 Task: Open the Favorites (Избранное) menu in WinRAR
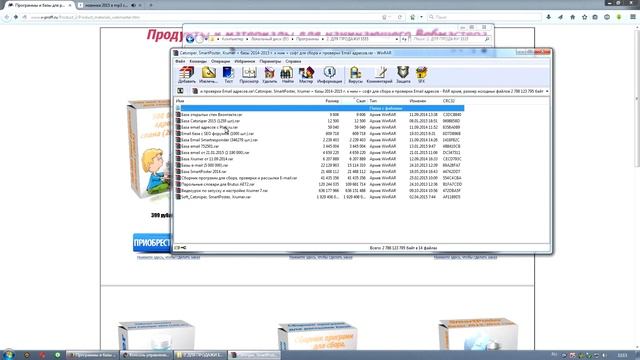(x=244, y=61)
